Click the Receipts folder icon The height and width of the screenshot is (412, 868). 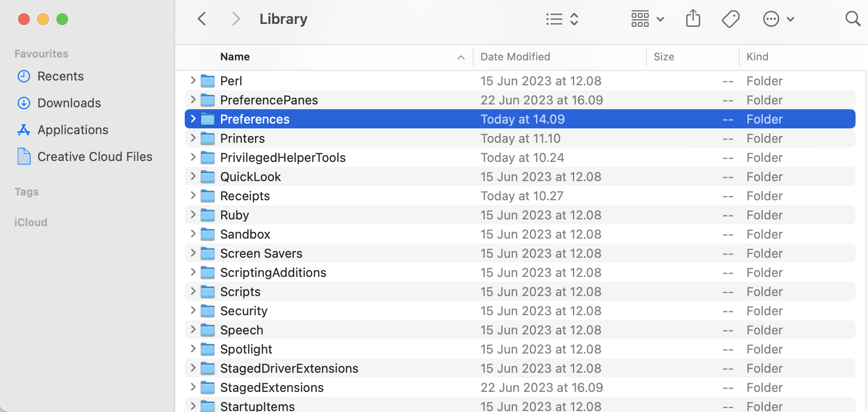(x=208, y=196)
